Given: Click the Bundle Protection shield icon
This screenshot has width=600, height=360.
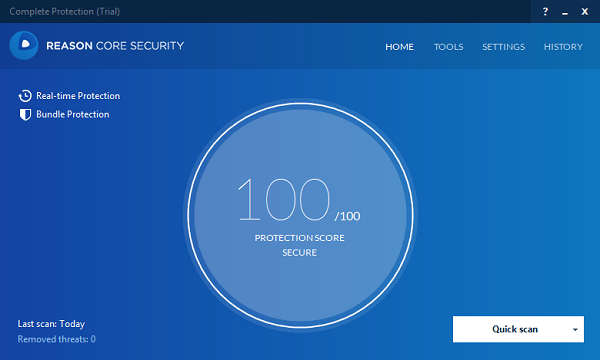Looking at the screenshot, I should tap(25, 114).
